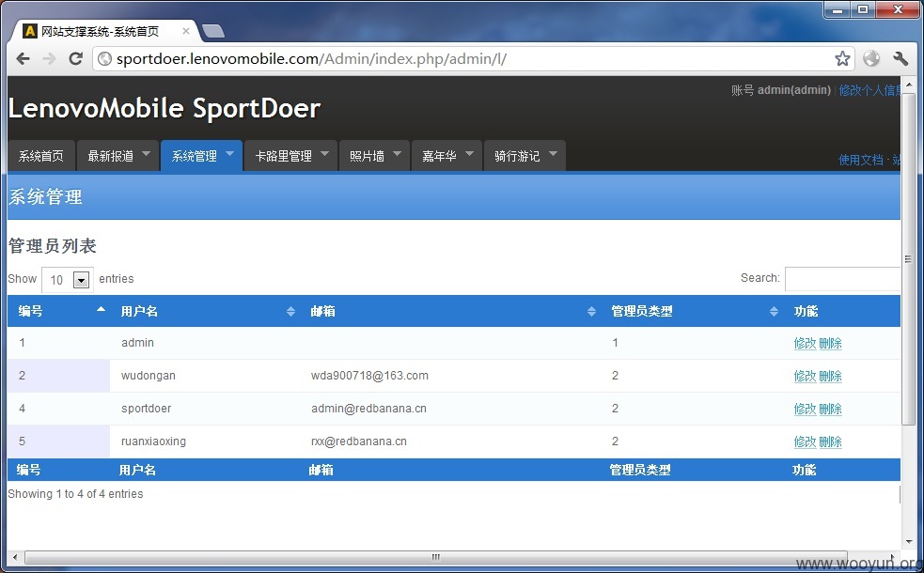Click 修改 for sportdoer row
This screenshot has width=924, height=573.
tap(805, 410)
